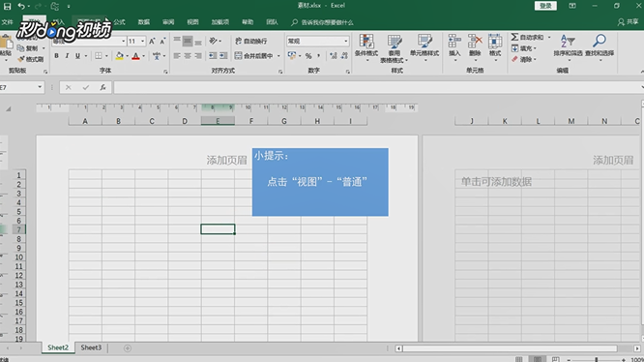Open Sort and Filter menu
The width and height of the screenshot is (644, 362).
(568, 47)
